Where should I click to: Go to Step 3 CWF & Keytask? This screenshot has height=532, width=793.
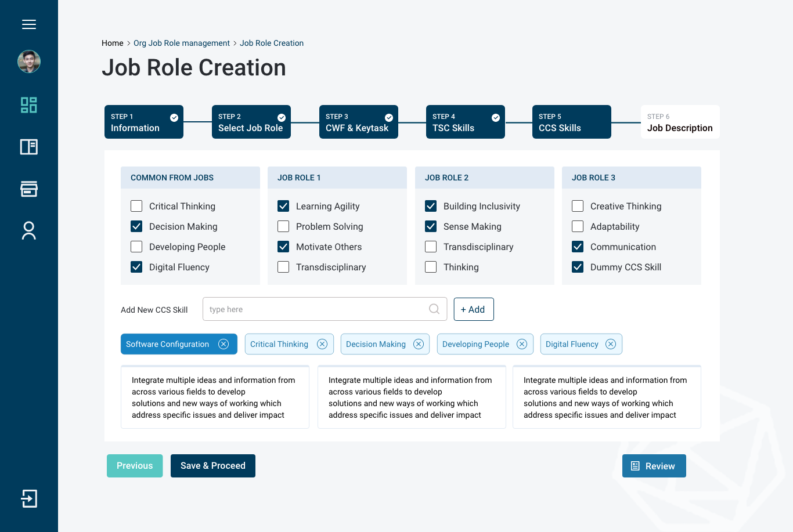coord(358,122)
